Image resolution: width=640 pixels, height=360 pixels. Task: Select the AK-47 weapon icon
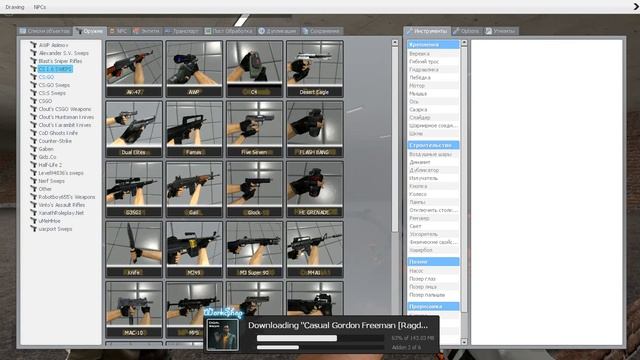[134, 69]
